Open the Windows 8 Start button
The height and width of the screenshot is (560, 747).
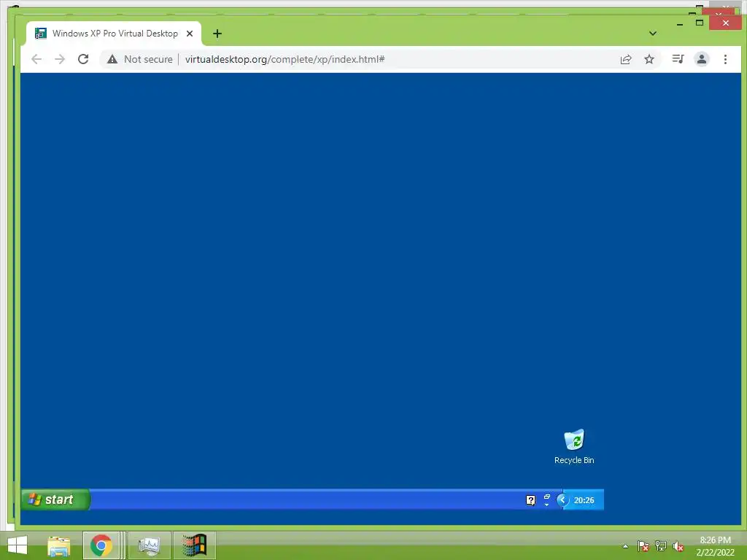[x=18, y=545]
